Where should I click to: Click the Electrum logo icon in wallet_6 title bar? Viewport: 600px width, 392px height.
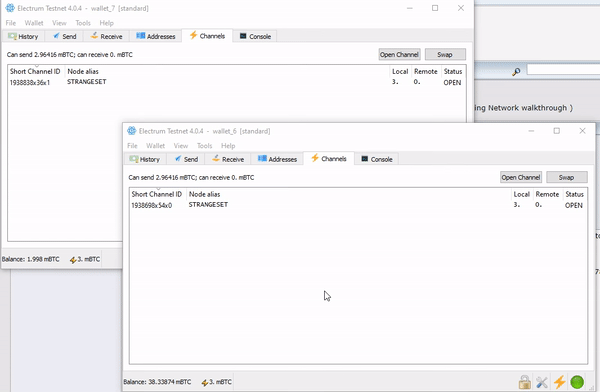click(x=132, y=131)
